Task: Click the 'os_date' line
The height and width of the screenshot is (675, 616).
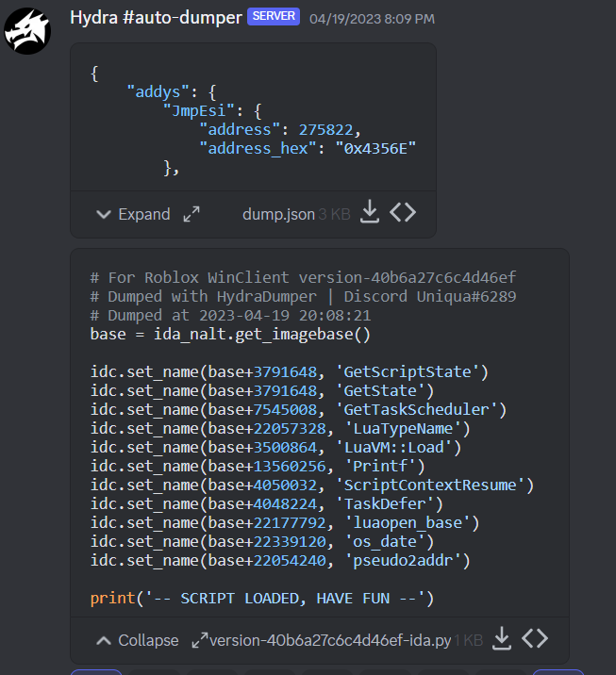Action: tap(262, 541)
